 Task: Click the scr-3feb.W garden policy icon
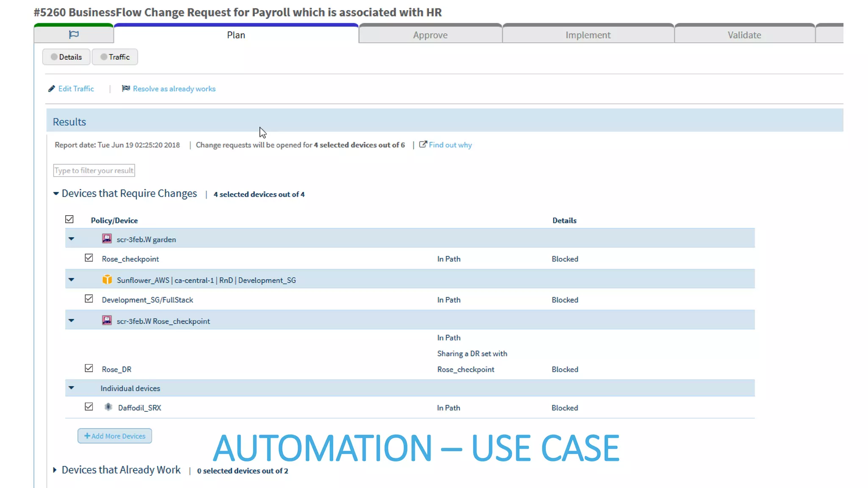click(107, 238)
